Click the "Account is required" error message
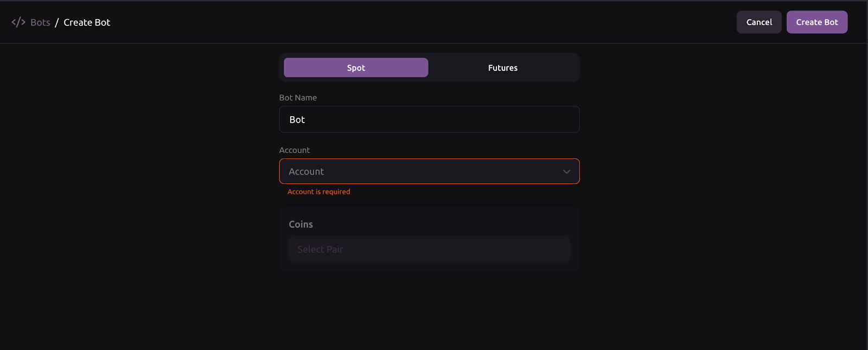The width and height of the screenshot is (868, 350). 319,192
